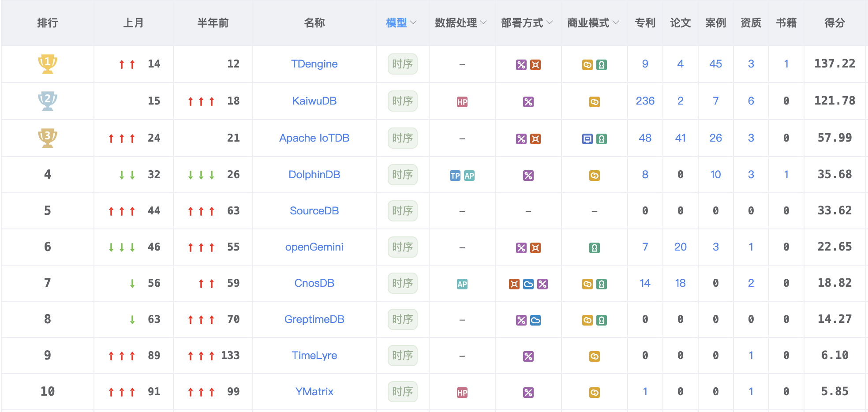Viewport: 868px width, 412px height.
Task: Expand the 商业模式 filter dropdown
Action: pyautogui.click(x=593, y=23)
